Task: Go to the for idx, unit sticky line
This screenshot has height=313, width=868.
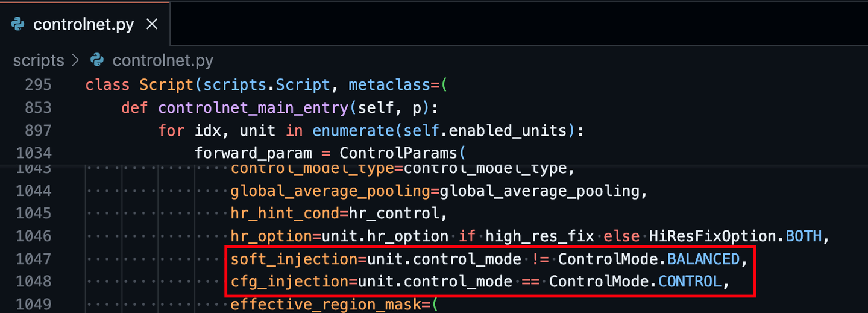Action: (x=362, y=130)
